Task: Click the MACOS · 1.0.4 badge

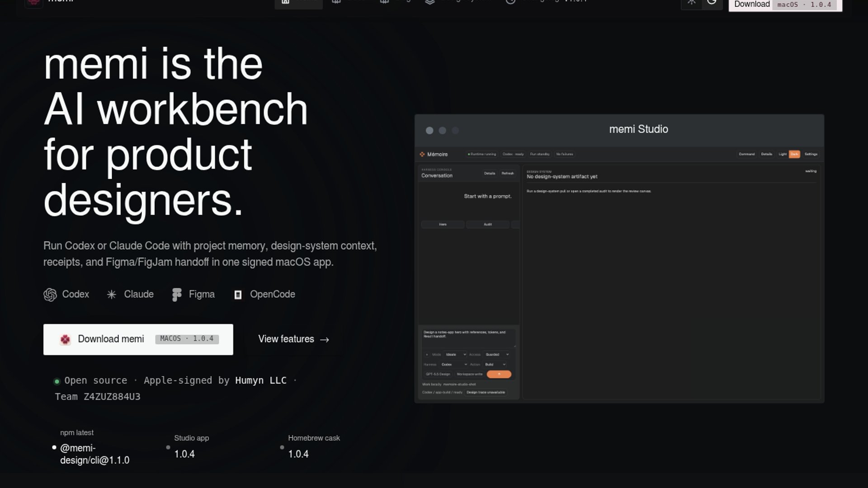Action: 187,339
